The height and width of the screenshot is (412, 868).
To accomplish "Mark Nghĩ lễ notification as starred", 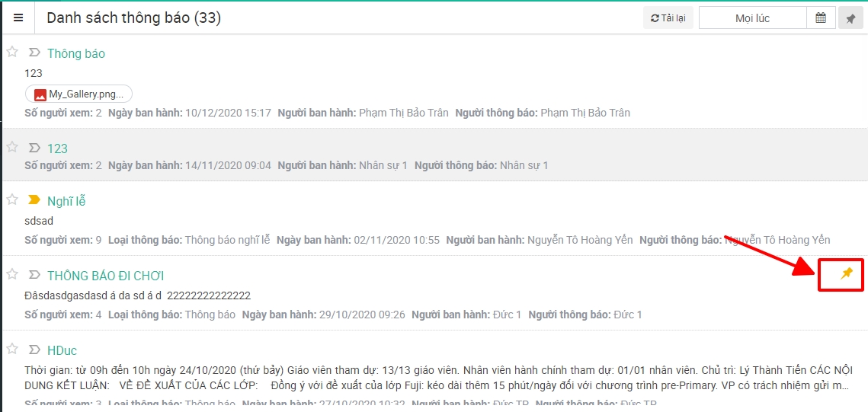I will pos(12,200).
